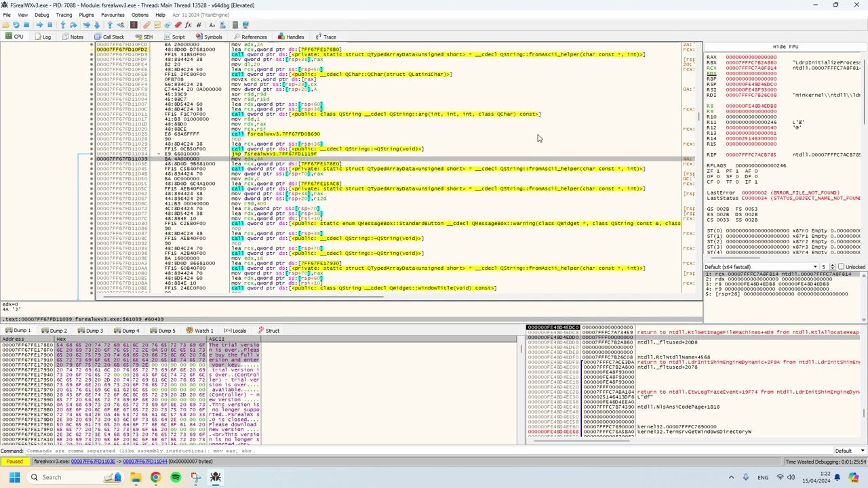Click the Run to user code icon
The height and width of the screenshot is (488, 868).
tap(121, 25)
